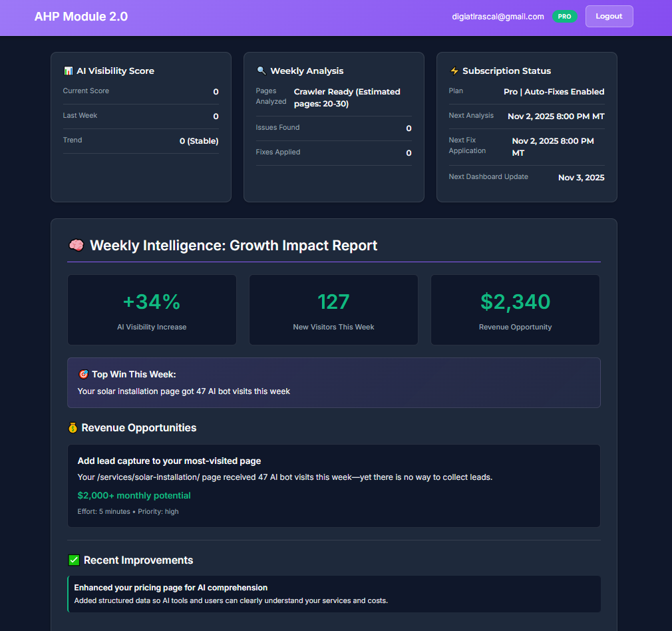The image size is (672, 631).
Task: Click the solar installation page 47 AI bot visits sentence
Action: coord(184,391)
